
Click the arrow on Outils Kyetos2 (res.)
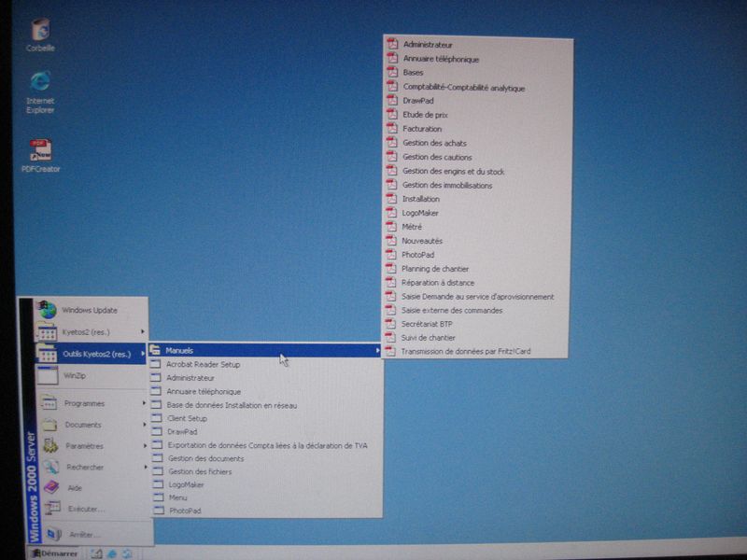coord(142,354)
